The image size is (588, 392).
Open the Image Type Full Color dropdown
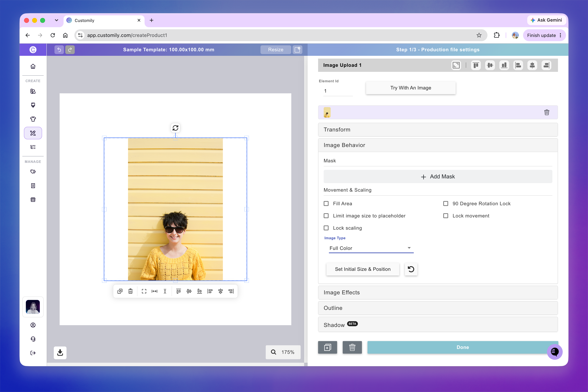click(371, 248)
